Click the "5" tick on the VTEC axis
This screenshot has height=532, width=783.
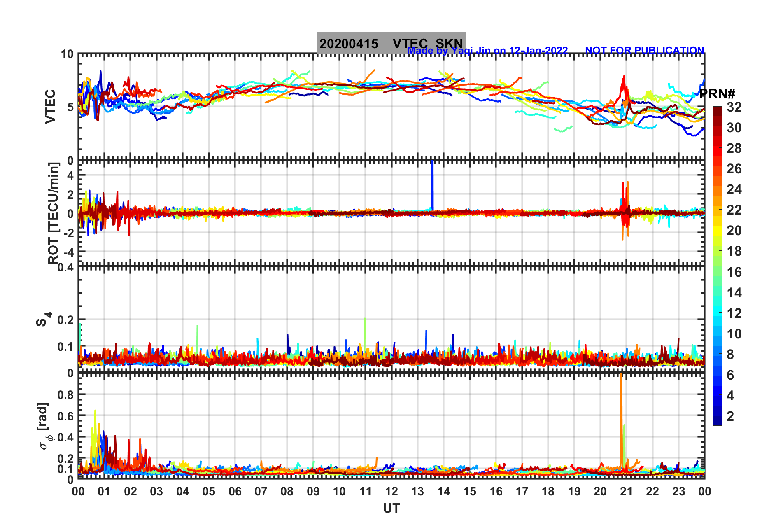click(70, 107)
